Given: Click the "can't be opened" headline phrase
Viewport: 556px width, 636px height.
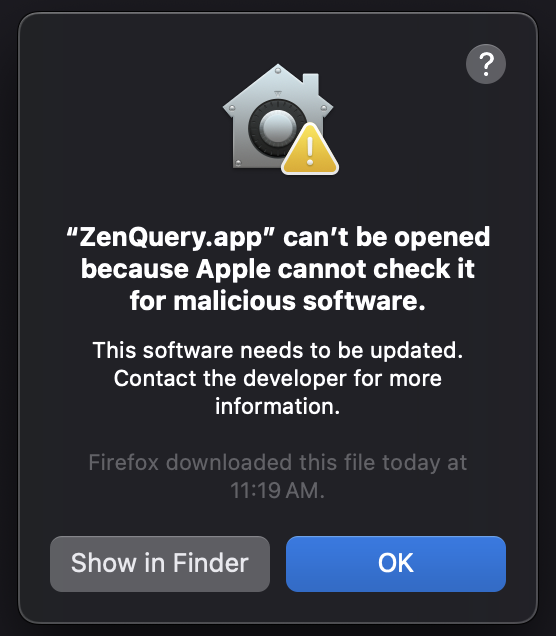Looking at the screenshot, I should coord(386,238).
